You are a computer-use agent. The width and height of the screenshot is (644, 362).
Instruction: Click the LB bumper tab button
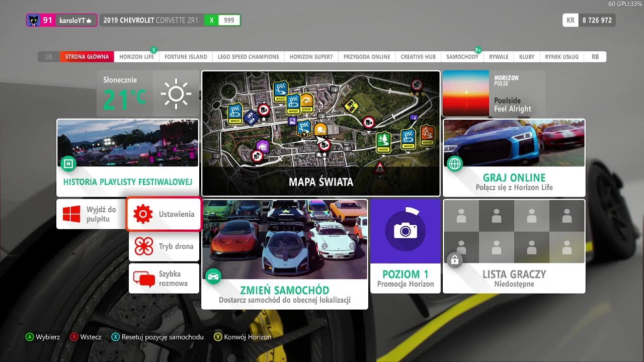point(49,57)
